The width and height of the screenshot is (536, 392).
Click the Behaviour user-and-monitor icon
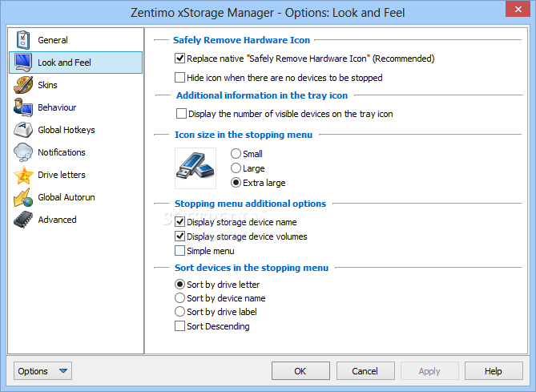[23, 107]
